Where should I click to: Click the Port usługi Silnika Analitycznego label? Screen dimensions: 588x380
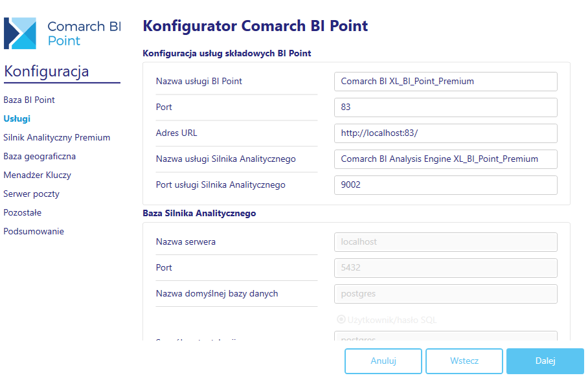(x=221, y=184)
